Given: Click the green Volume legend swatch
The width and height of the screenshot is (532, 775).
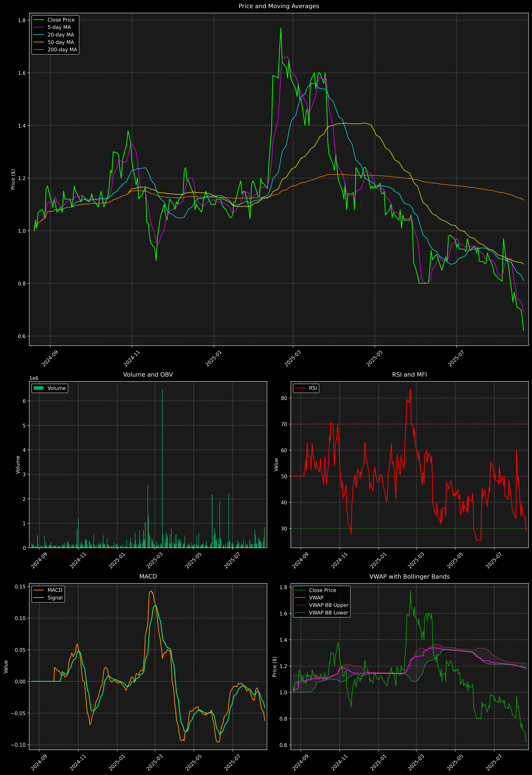Looking at the screenshot, I should click(x=39, y=388).
